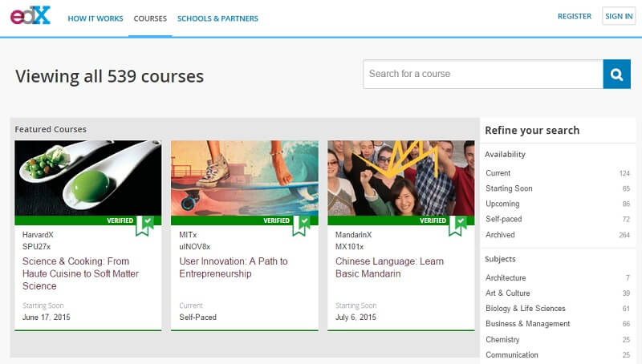Click the Register link
The width and height of the screenshot is (642, 364).
(575, 16)
